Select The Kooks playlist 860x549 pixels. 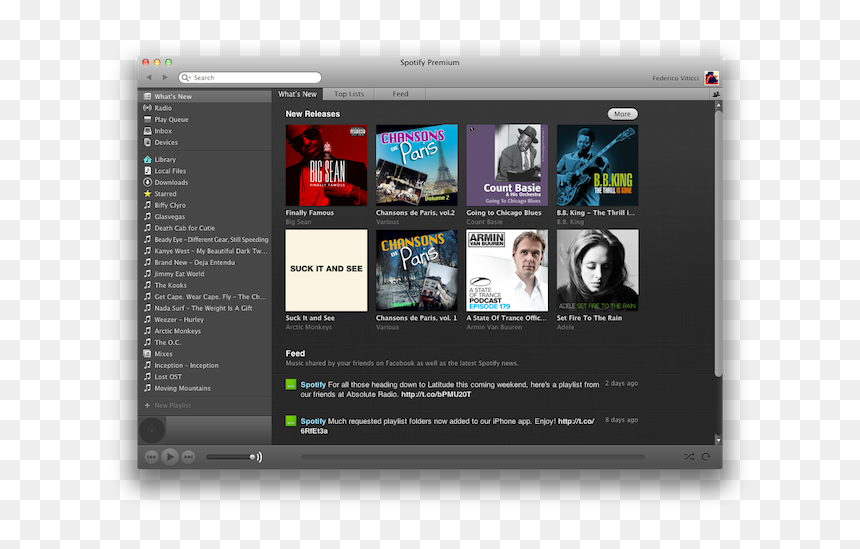pyautogui.click(x=205, y=286)
